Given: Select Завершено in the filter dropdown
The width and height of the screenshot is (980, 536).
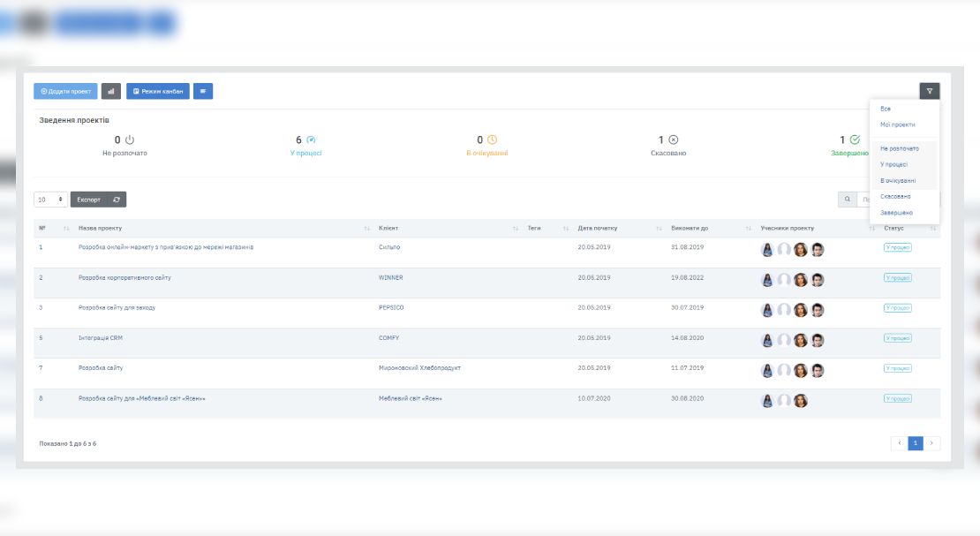Looking at the screenshot, I should [x=896, y=213].
